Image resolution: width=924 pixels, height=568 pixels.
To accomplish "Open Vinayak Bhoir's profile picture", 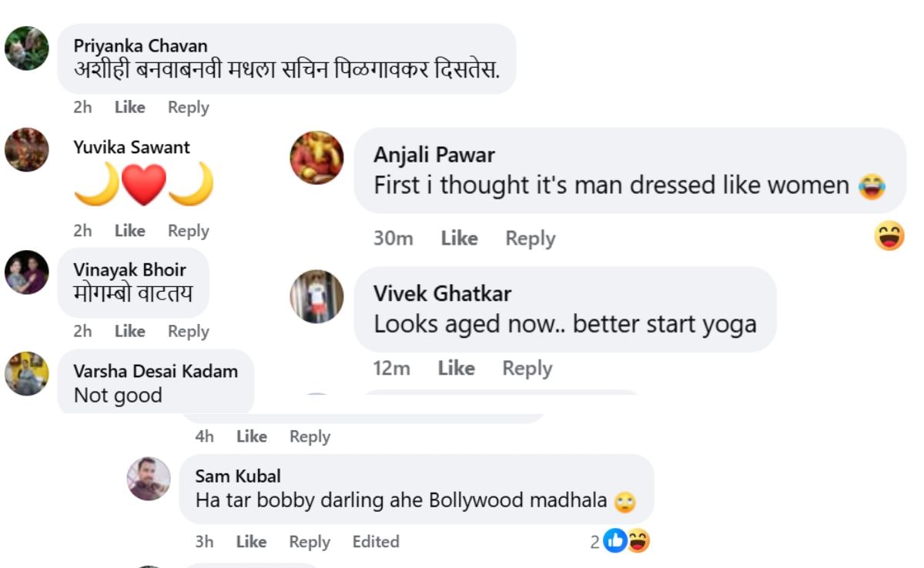I will point(27,273).
